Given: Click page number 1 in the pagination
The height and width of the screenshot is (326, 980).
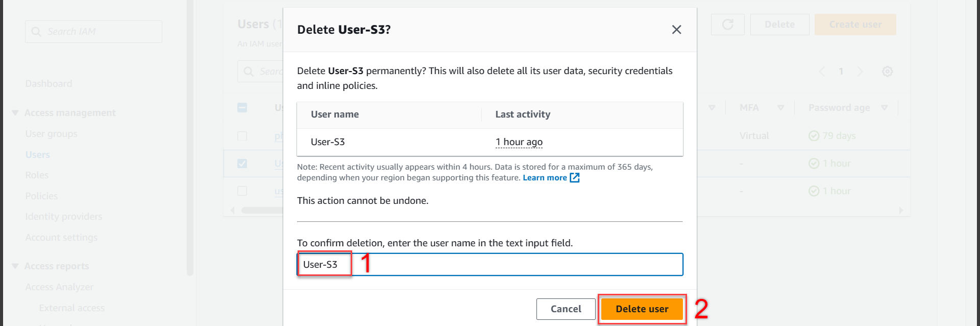Looking at the screenshot, I should [841, 72].
